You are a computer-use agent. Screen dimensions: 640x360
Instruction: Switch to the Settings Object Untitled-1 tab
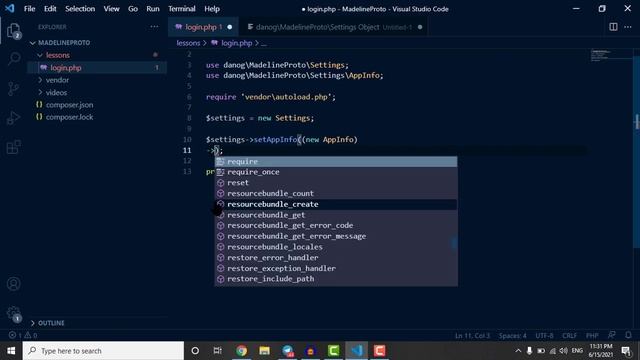(x=334, y=27)
